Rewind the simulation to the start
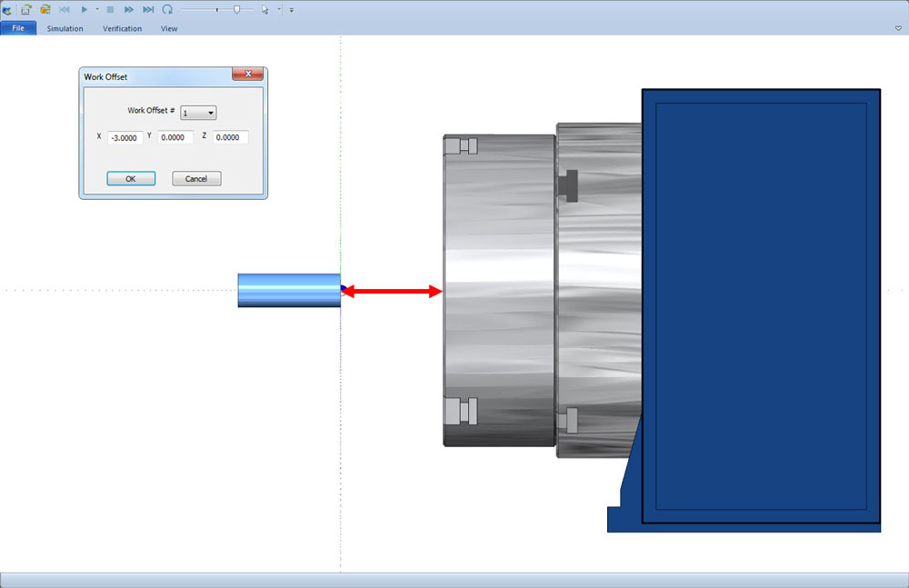 (65, 10)
